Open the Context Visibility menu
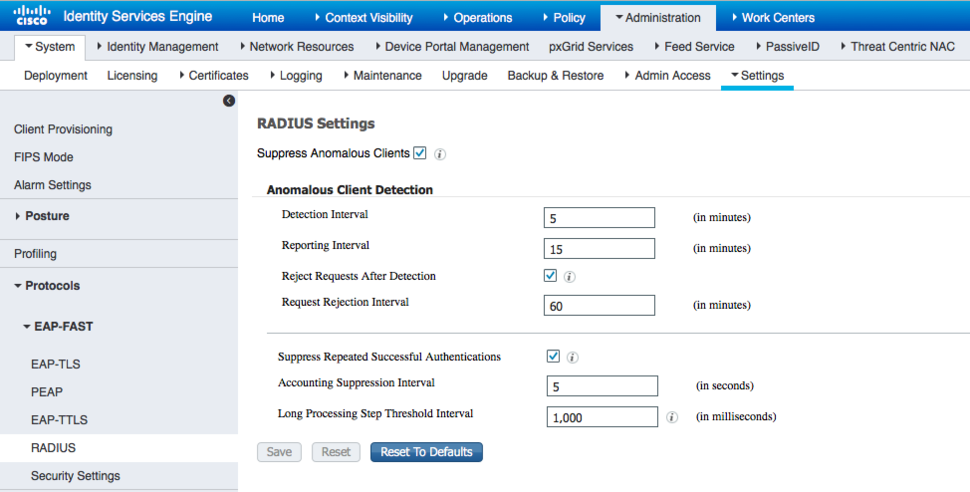This screenshot has width=970, height=492. pos(364,18)
